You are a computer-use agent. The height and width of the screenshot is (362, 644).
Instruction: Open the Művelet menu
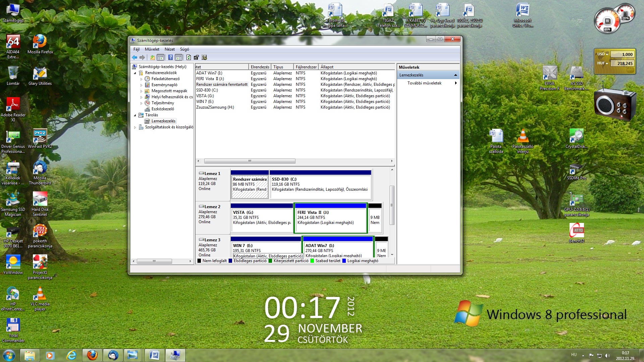[x=152, y=49]
